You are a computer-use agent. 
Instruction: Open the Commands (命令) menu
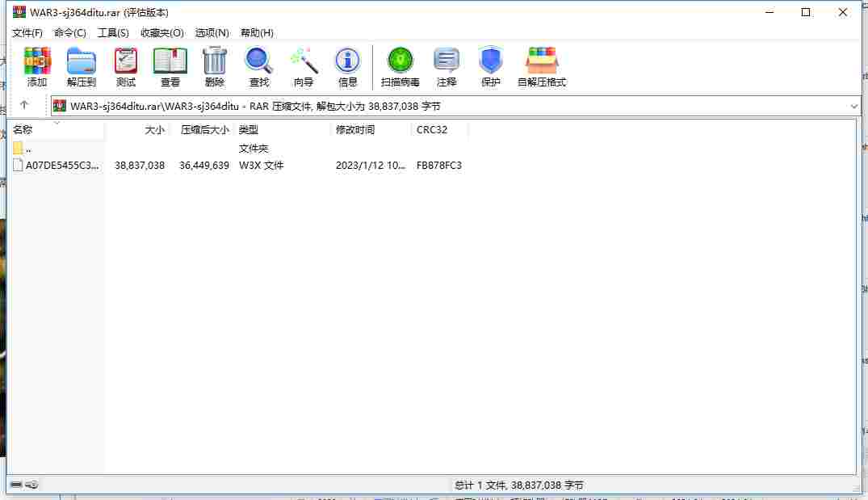pyautogui.click(x=69, y=32)
